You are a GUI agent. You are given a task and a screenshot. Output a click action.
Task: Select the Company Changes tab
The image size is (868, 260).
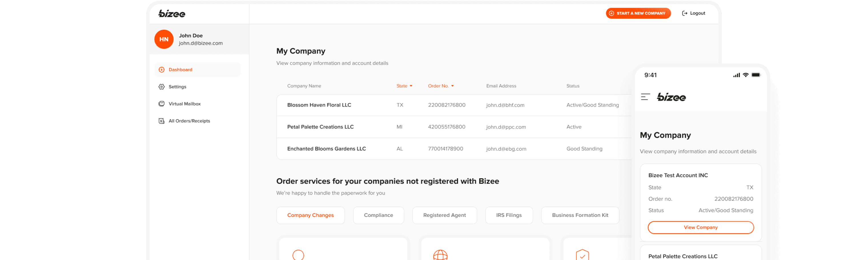(311, 215)
